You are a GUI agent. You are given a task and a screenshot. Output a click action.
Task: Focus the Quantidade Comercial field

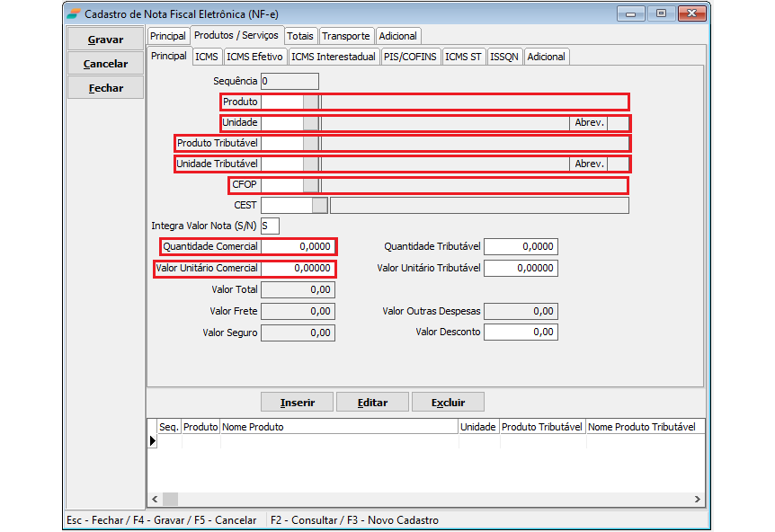point(298,246)
